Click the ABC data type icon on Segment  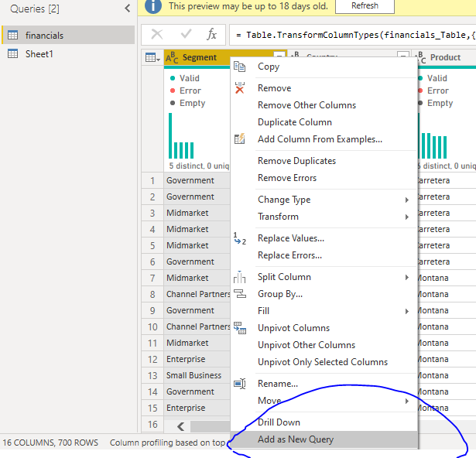[172, 57]
